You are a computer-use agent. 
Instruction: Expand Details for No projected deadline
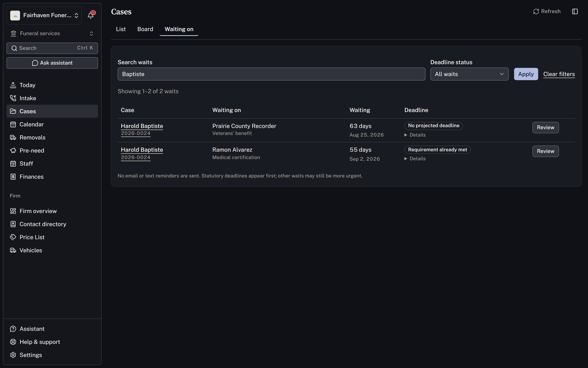click(x=415, y=135)
